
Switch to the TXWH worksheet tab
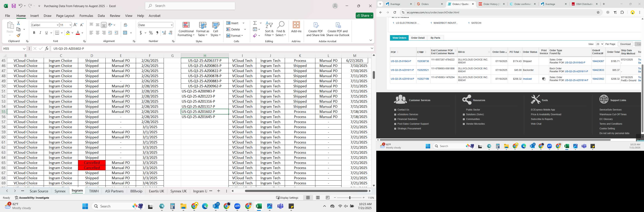[94, 191]
